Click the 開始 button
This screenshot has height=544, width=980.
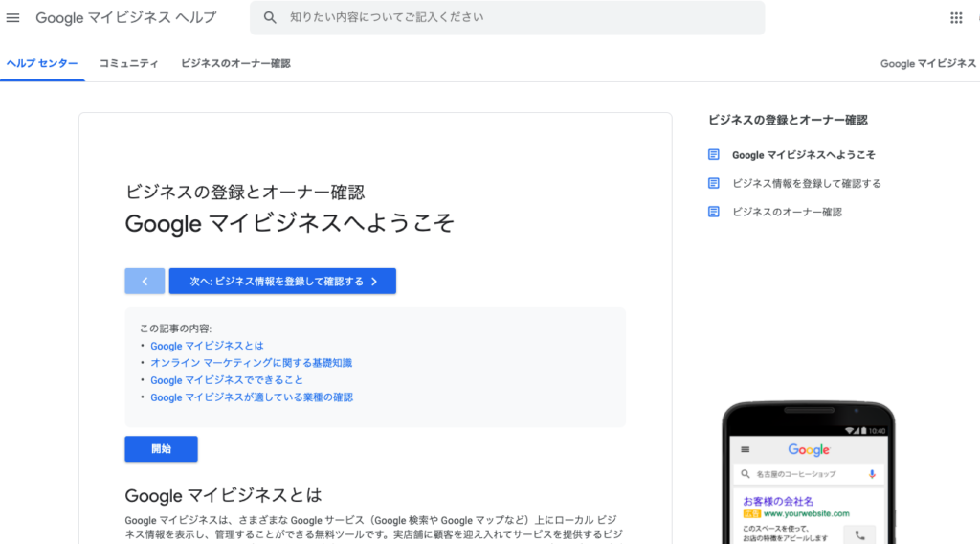[161, 449]
